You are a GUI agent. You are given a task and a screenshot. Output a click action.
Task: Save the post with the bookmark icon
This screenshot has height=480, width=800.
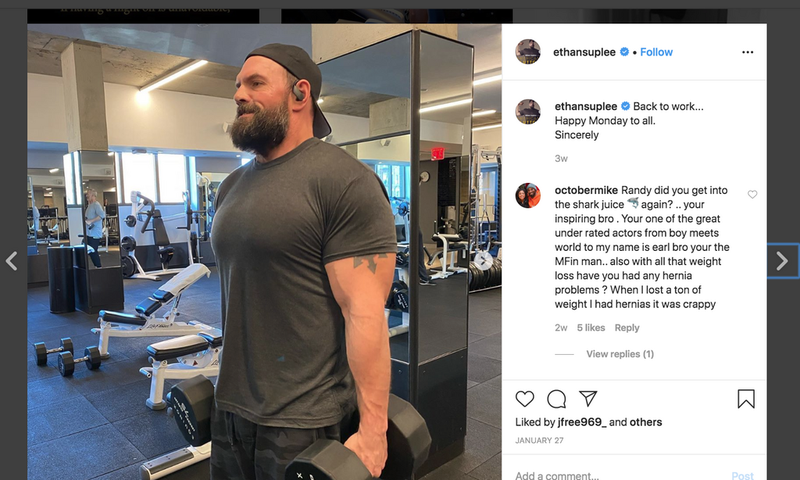(x=746, y=399)
